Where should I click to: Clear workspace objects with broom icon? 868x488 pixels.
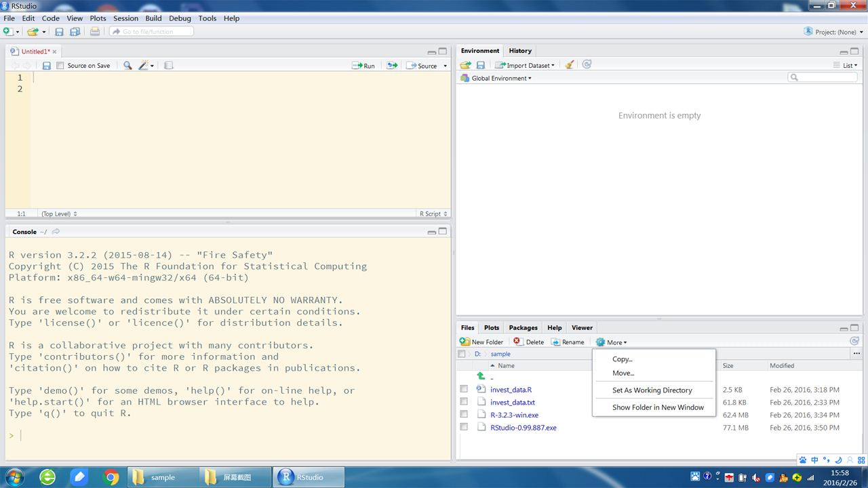coord(570,65)
